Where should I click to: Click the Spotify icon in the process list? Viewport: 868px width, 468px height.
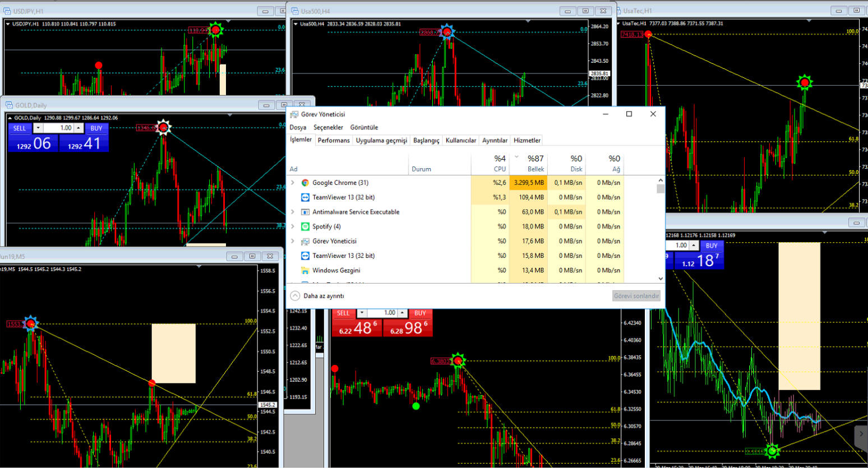[x=305, y=226]
